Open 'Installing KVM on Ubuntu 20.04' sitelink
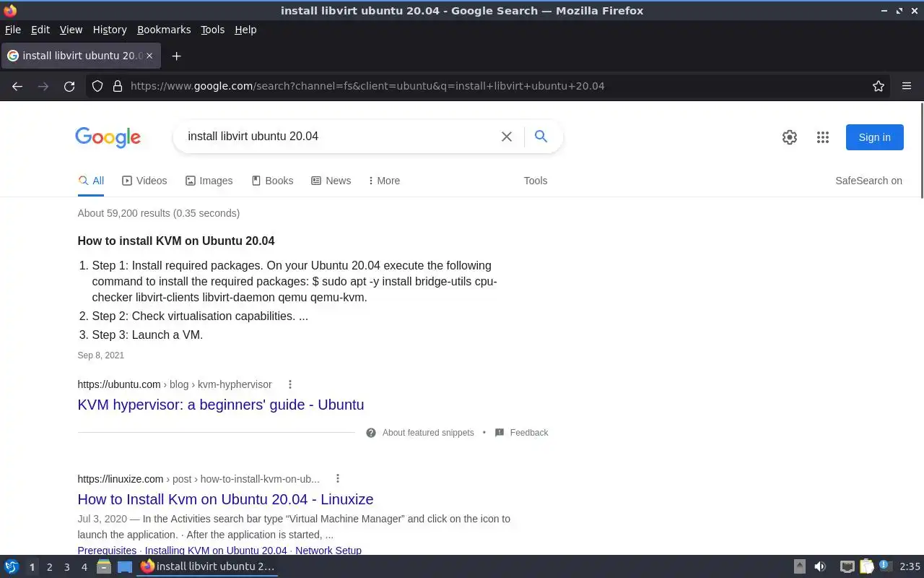The width and height of the screenshot is (924, 578). (216, 551)
